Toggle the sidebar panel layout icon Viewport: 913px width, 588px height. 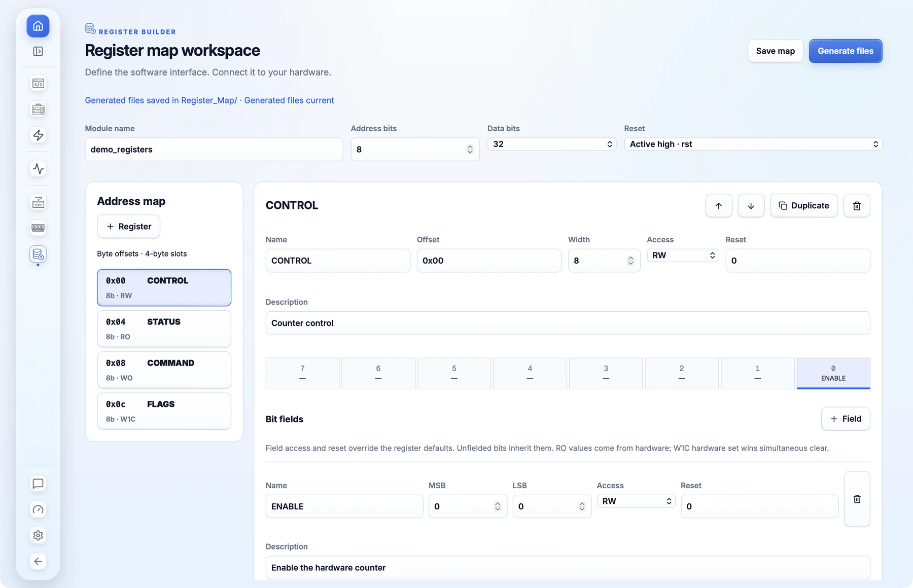(x=38, y=51)
